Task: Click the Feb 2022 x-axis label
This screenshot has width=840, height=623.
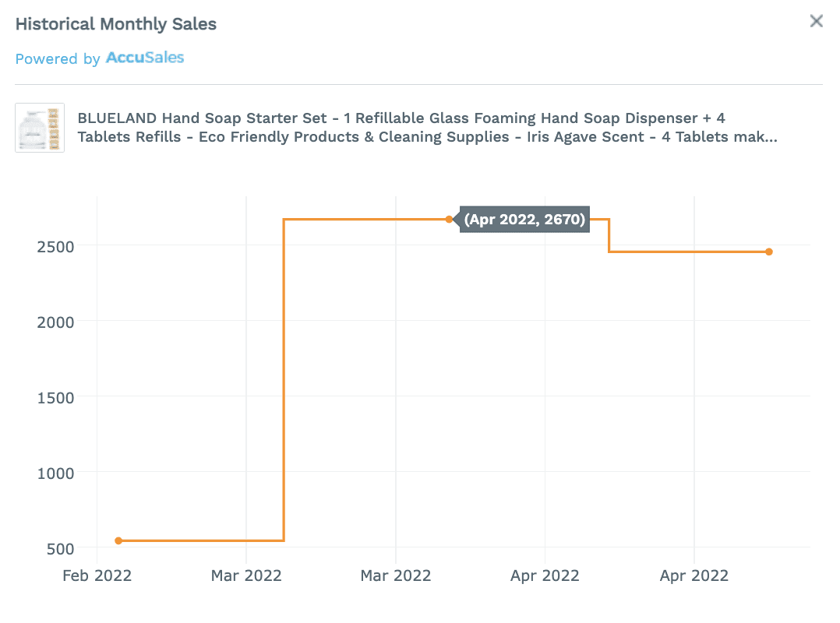Action: (x=97, y=576)
